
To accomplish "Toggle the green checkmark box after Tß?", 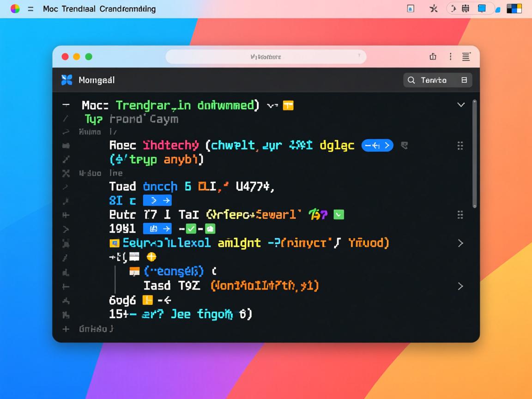I will pyautogui.click(x=339, y=214).
